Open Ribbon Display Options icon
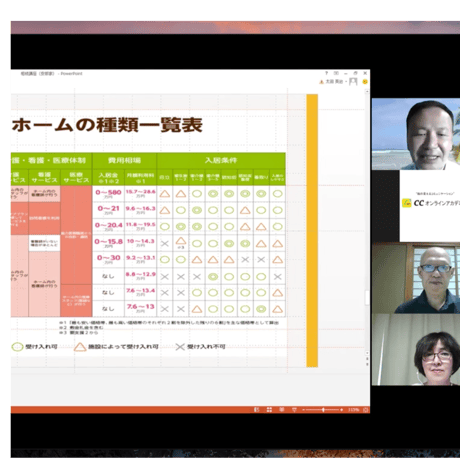This screenshot has height=460, width=460. 336,73
